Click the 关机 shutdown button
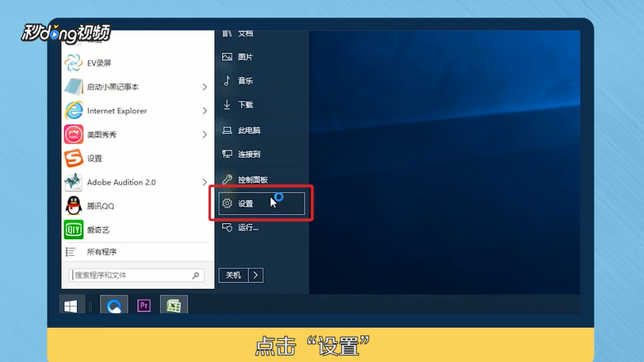644x362 pixels. 233,275
